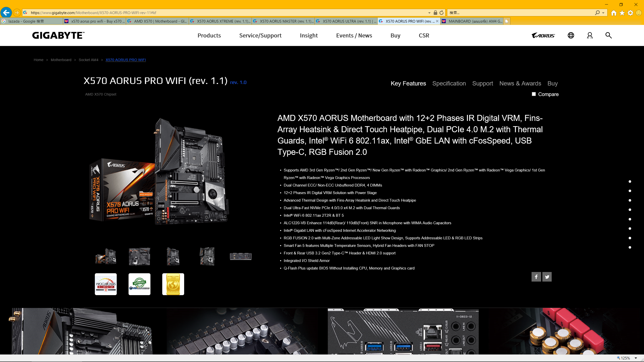Share on Facebook icon
644x362 pixels.
[536, 277]
